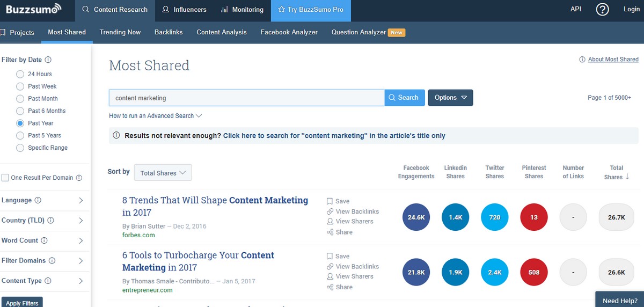Open the Total Shares sort dropdown

coord(163,173)
